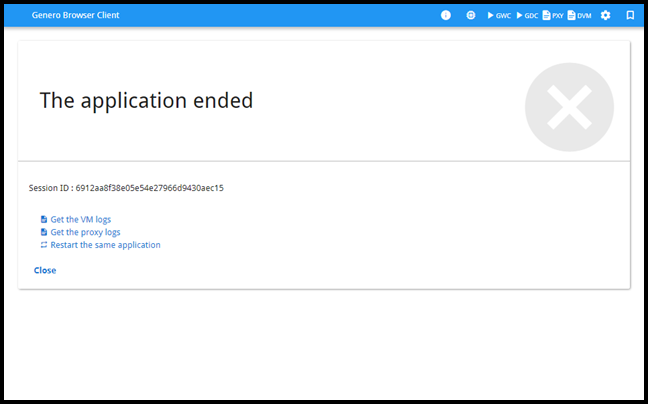Restart the same application

(x=105, y=245)
